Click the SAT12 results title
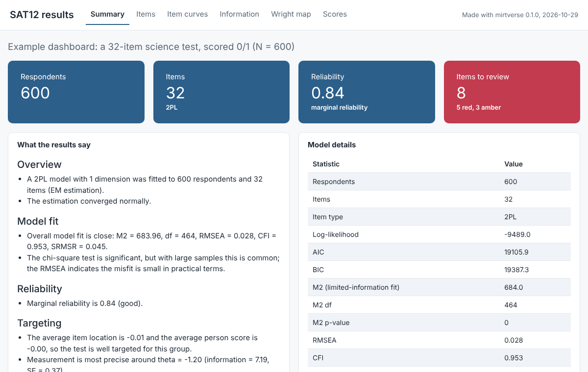 tap(42, 15)
